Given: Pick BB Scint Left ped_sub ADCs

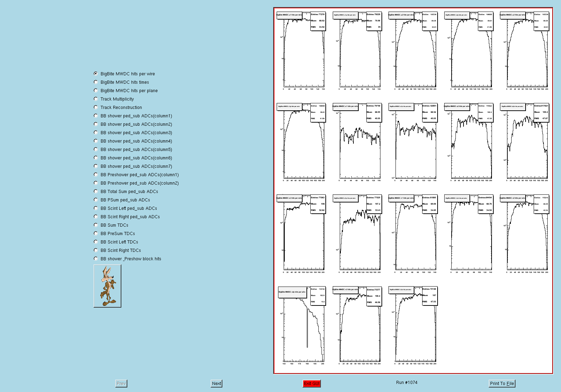Looking at the screenshot, I should [x=126, y=208].
